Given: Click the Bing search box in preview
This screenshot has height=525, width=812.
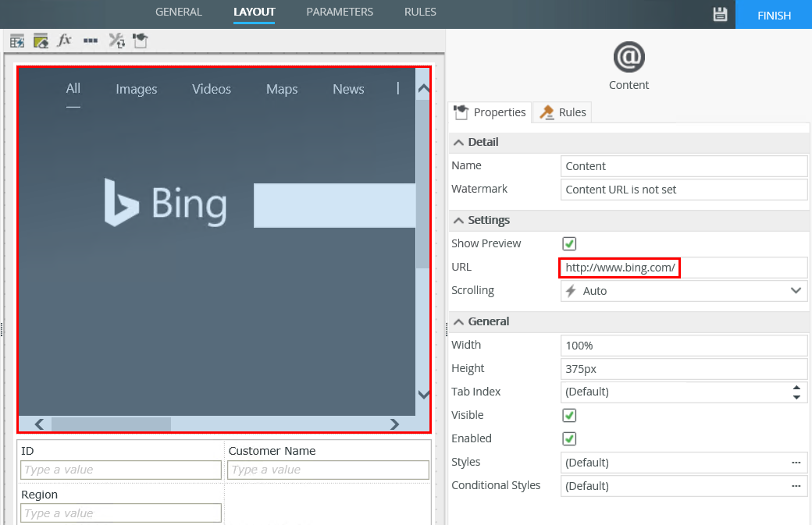Looking at the screenshot, I should [x=334, y=205].
